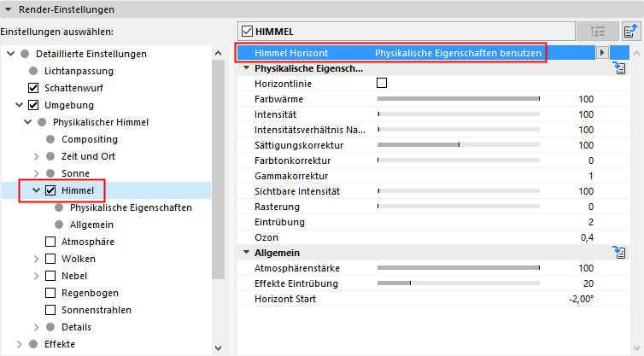
Task: Click the tree scrollbar down arrow
Action: click(x=218, y=348)
